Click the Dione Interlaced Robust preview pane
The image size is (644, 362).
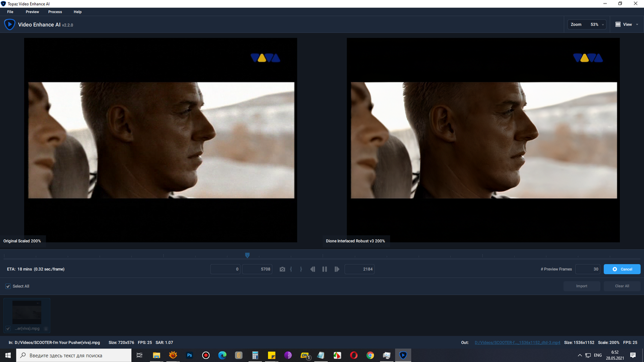(x=483, y=140)
